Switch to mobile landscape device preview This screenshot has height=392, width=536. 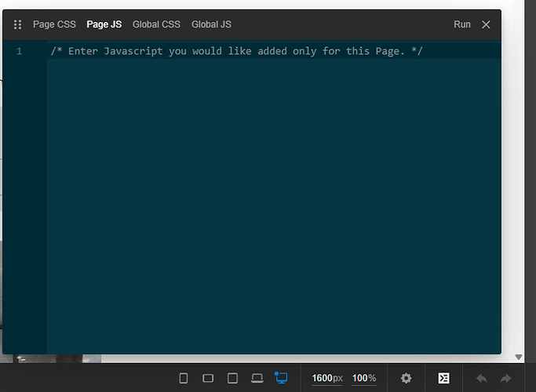tap(208, 378)
